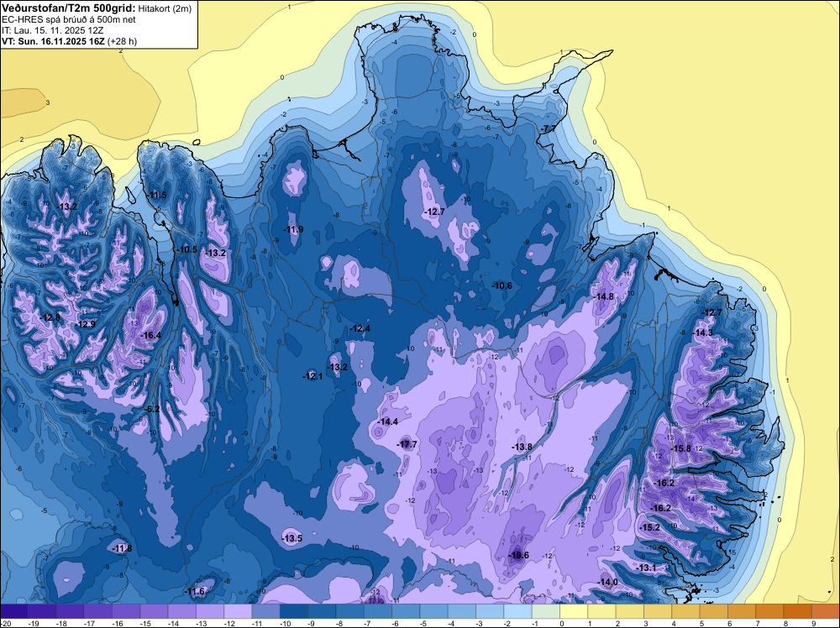Click the -6.2 temperature label
This screenshot has width=840, height=628.
click(x=153, y=409)
